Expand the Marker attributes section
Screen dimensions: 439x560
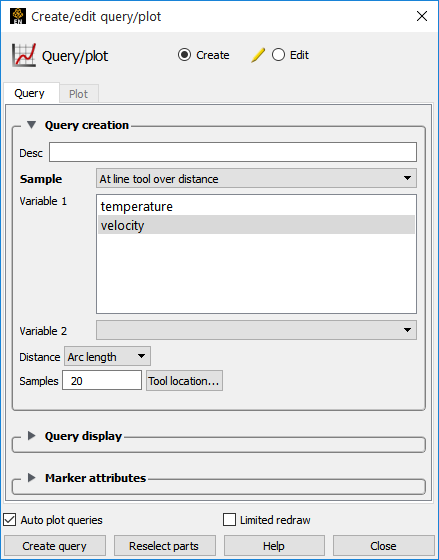[x=31, y=478]
